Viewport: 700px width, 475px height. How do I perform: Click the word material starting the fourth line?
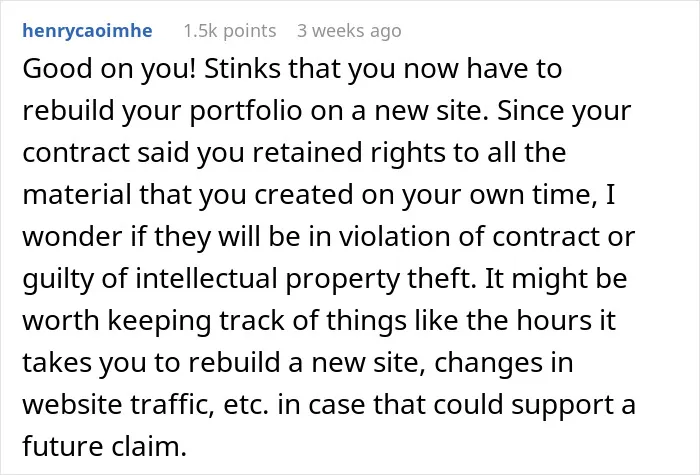click(77, 195)
